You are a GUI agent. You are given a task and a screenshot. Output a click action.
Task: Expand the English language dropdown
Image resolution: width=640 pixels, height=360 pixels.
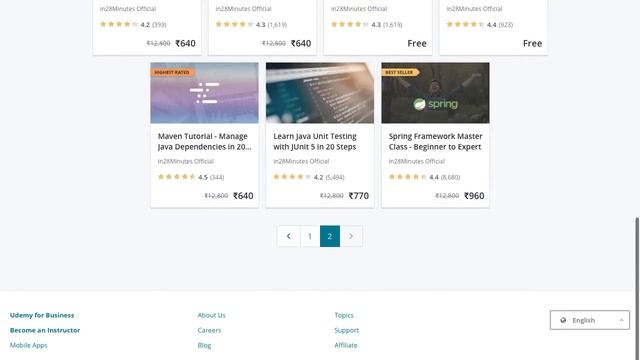coord(590,320)
